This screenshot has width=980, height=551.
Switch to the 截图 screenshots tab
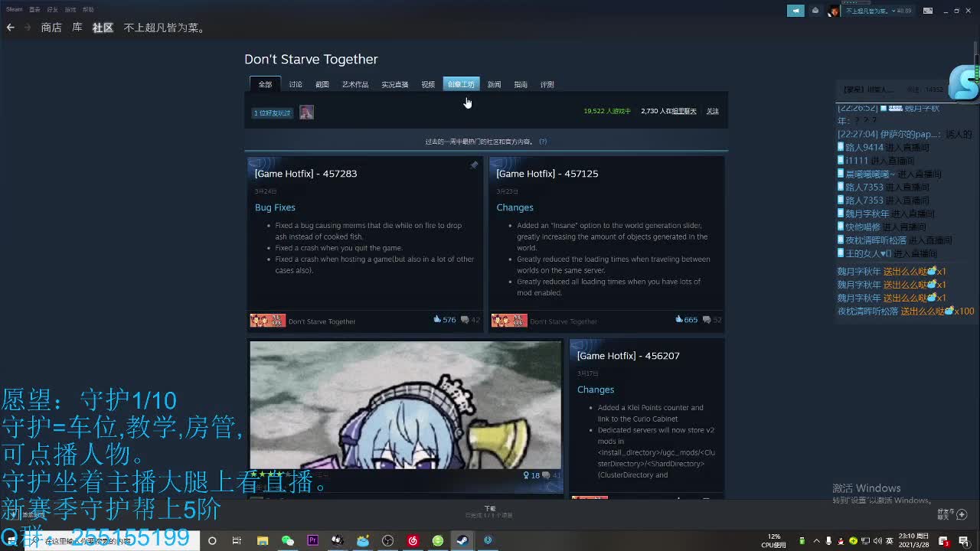pyautogui.click(x=322, y=84)
